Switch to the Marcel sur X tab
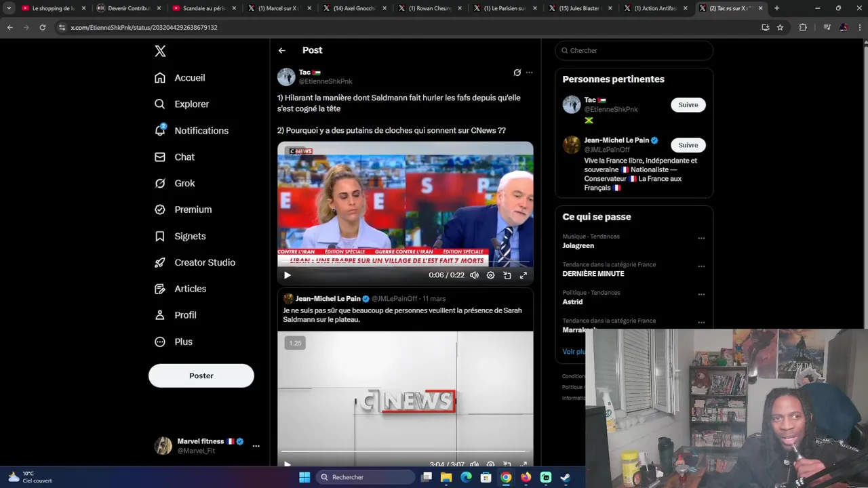The height and width of the screenshot is (488, 868). (x=278, y=8)
